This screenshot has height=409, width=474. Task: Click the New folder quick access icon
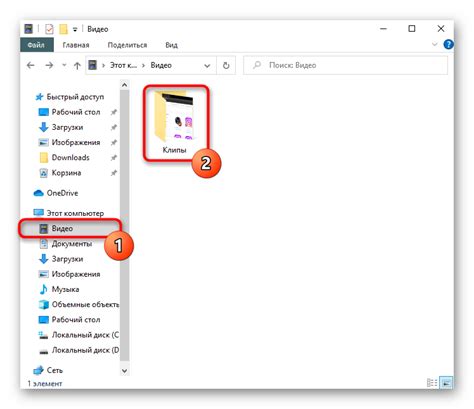tap(63, 29)
